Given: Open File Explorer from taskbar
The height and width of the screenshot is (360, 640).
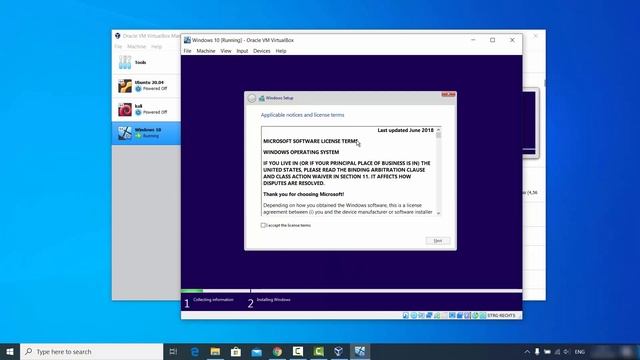Looking at the screenshot, I should click(215, 351).
